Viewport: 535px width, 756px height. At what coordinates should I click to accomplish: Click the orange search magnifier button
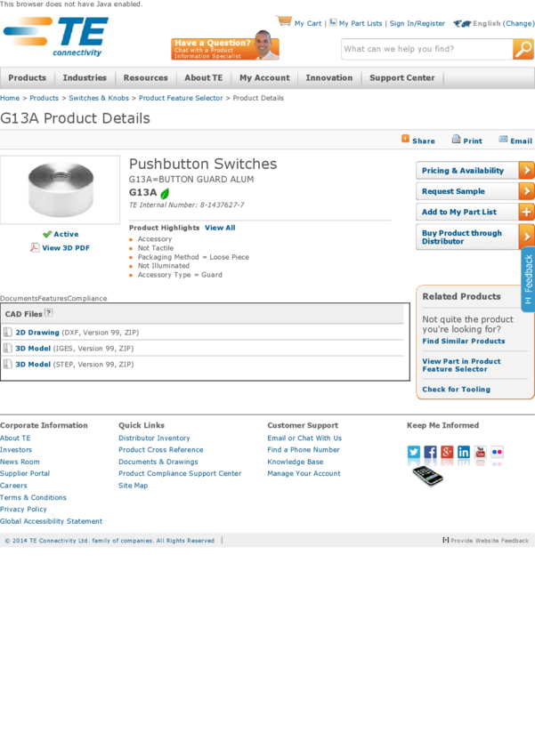click(x=523, y=49)
